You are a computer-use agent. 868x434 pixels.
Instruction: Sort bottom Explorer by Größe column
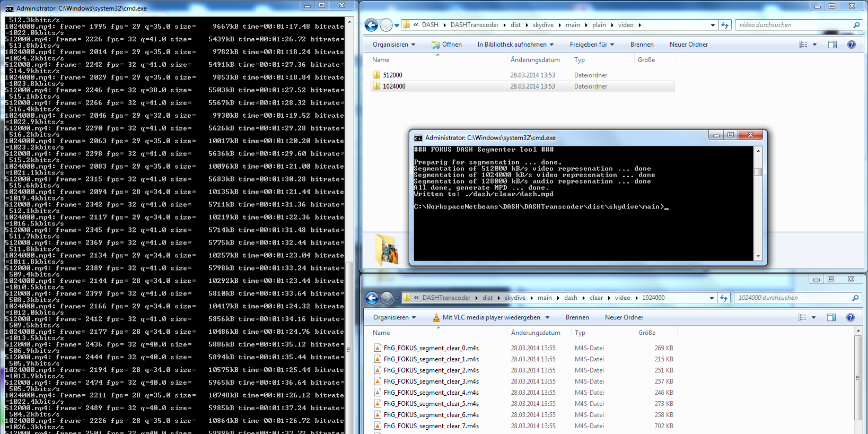647,333
